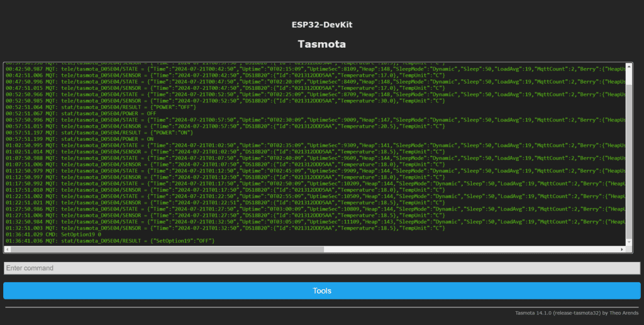Image resolution: width=644 pixels, height=325 pixels.
Task: Select log line stat/tasmota_D05E04/POWER = ON
Action: tap(79, 139)
